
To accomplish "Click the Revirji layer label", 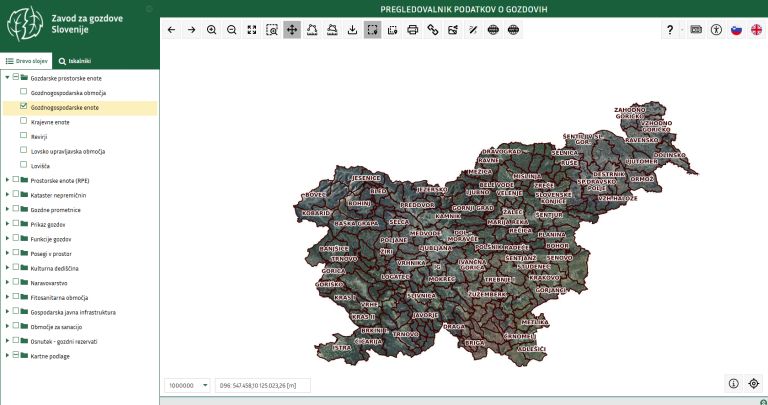I will (39, 137).
